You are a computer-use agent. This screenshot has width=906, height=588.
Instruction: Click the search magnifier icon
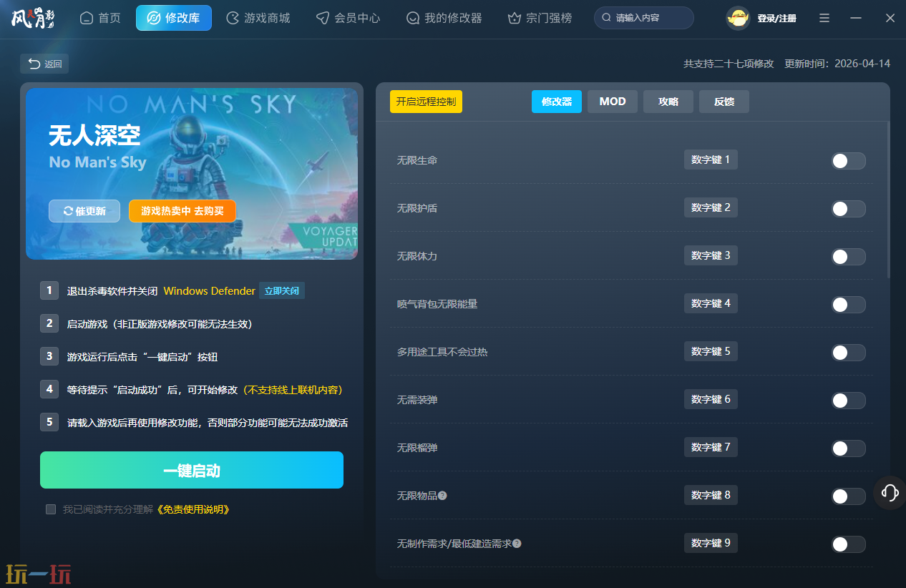(x=607, y=18)
